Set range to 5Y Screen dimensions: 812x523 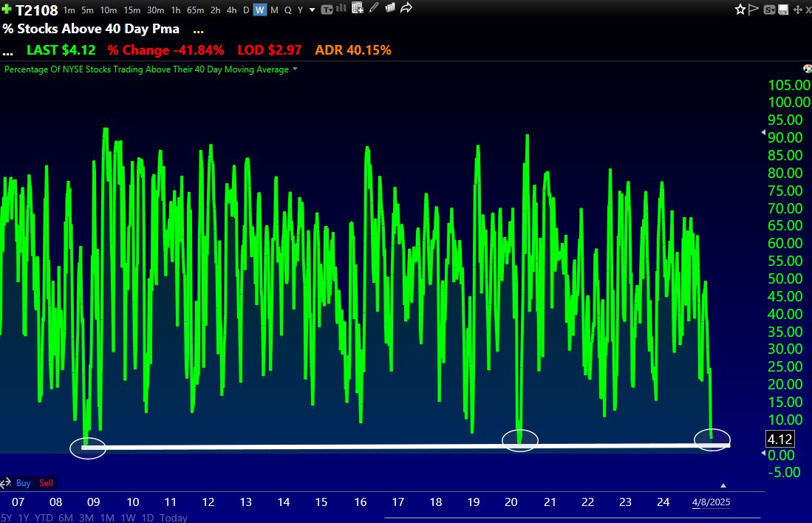click(x=6, y=517)
